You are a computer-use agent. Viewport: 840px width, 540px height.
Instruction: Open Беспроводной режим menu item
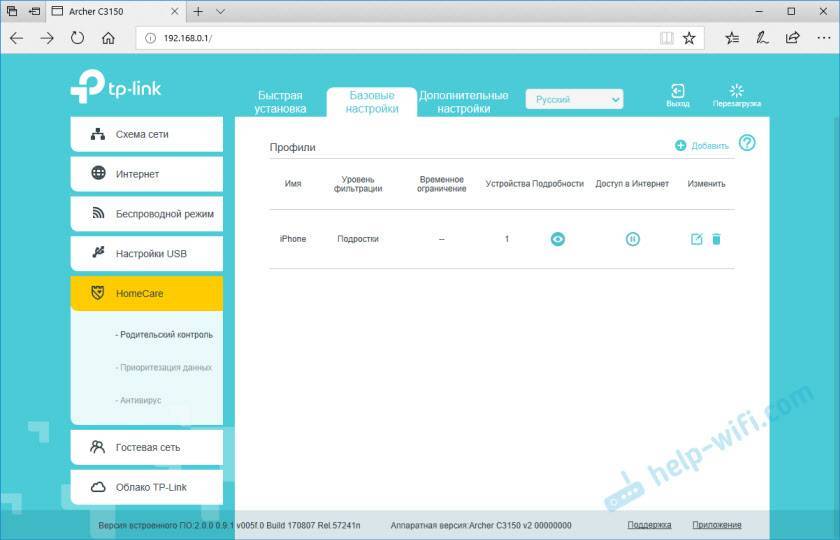coord(147,214)
